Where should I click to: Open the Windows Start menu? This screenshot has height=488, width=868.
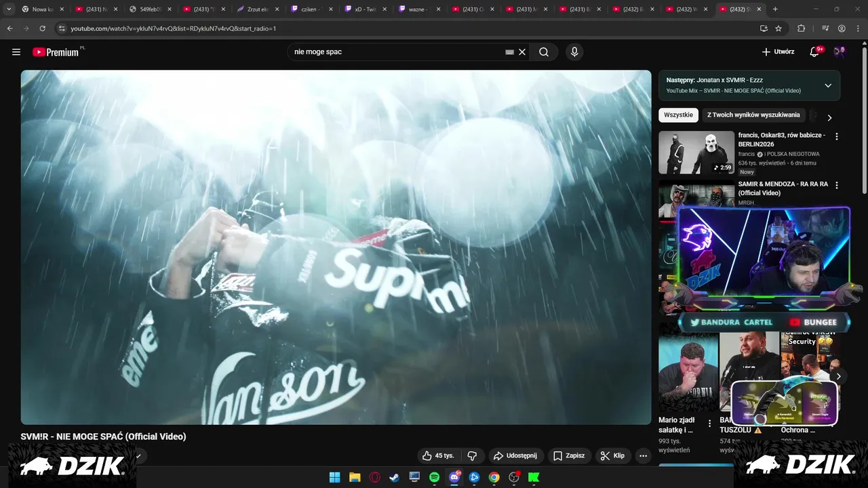334,477
